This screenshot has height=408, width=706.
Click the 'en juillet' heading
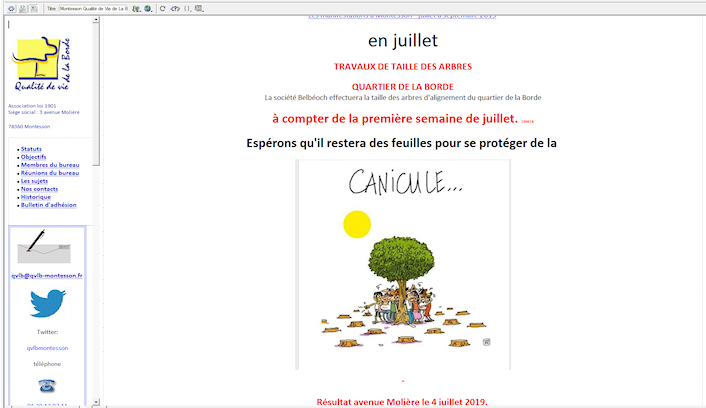[x=403, y=41]
